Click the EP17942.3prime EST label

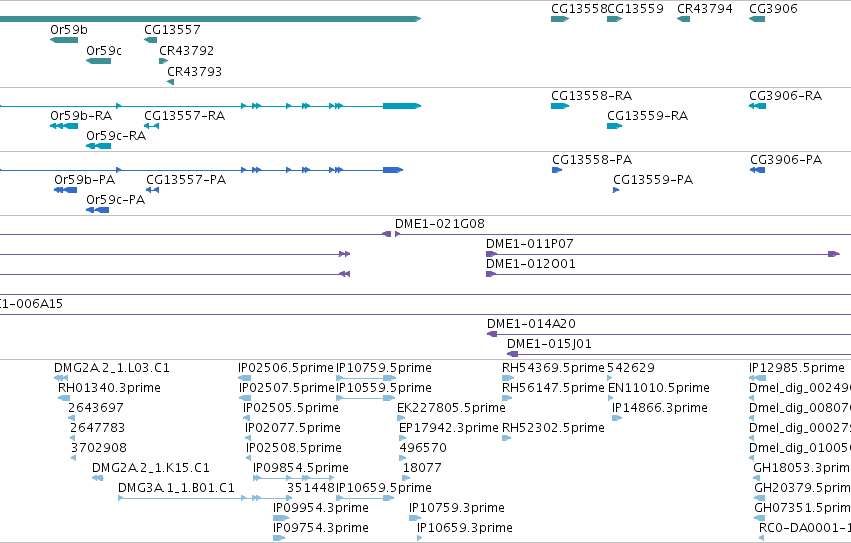(x=448, y=428)
